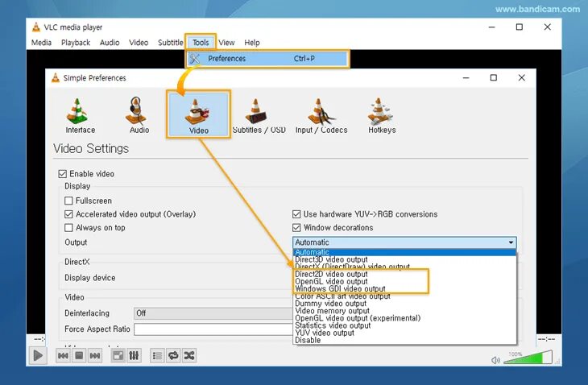Open Subtitles / OSD preferences
The width and height of the screenshot is (588, 385).
point(259,116)
